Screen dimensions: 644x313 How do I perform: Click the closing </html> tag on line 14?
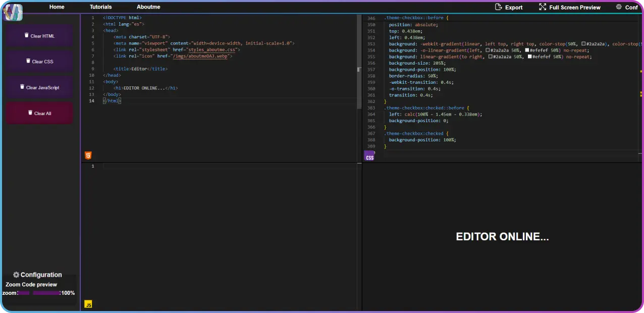pos(112,100)
